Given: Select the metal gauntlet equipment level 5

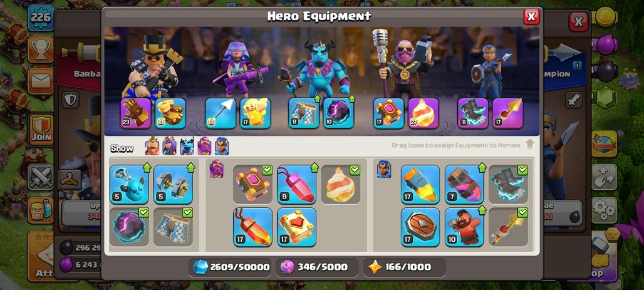Looking at the screenshot, I should click(174, 184).
